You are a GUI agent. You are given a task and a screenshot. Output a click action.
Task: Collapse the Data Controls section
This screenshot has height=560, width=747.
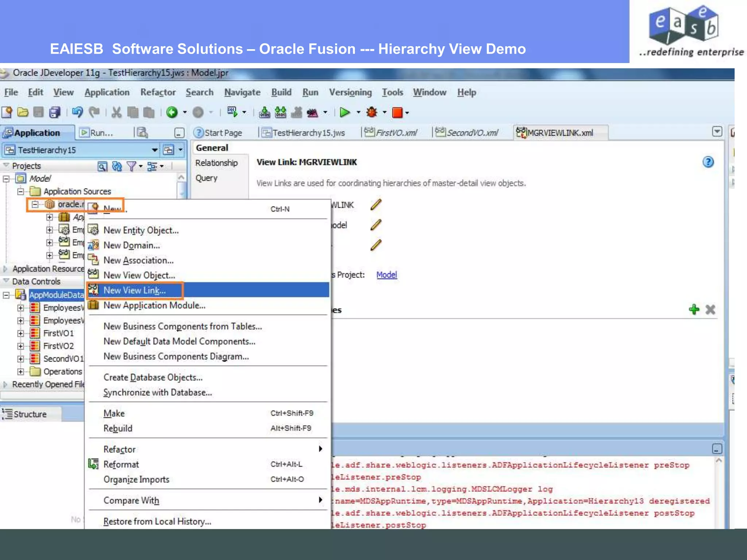6,281
